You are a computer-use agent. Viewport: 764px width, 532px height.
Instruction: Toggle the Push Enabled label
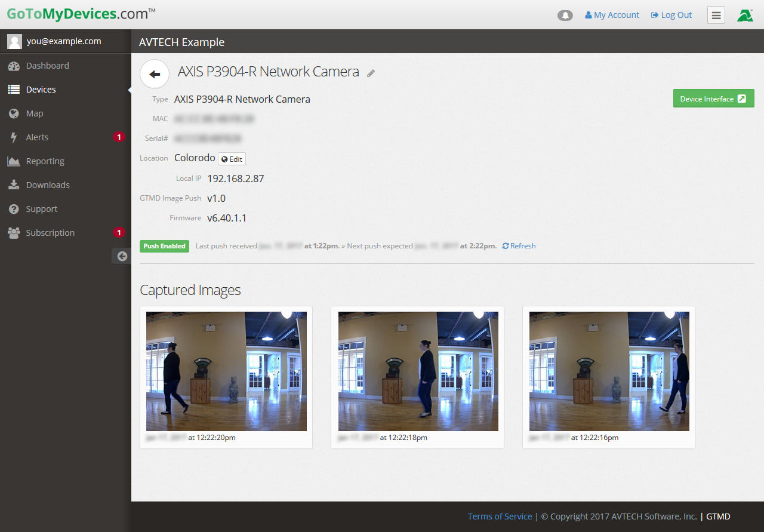click(164, 246)
